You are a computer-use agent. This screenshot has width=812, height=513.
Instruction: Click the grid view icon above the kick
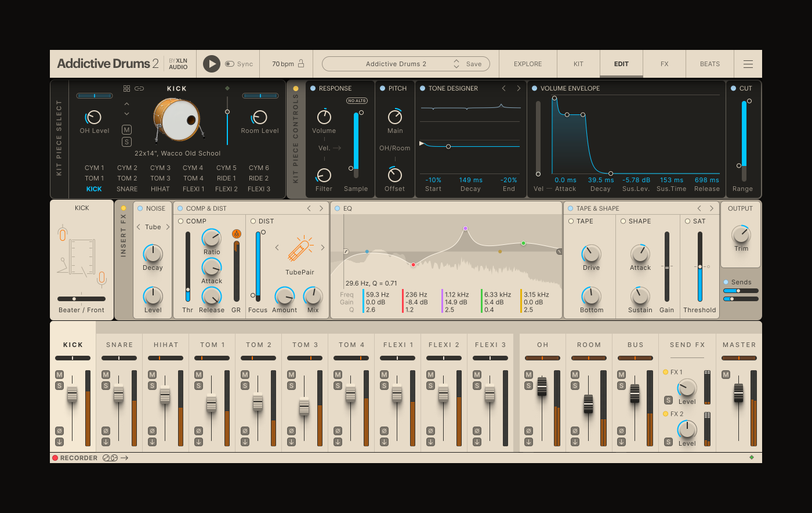click(x=127, y=89)
